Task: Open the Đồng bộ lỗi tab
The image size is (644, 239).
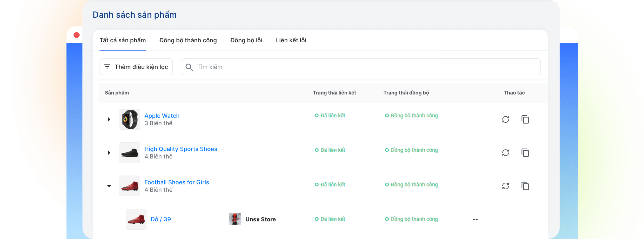Action: click(246, 40)
